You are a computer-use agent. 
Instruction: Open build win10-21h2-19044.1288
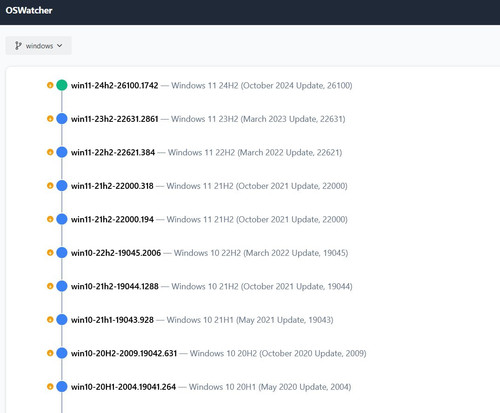115,286
